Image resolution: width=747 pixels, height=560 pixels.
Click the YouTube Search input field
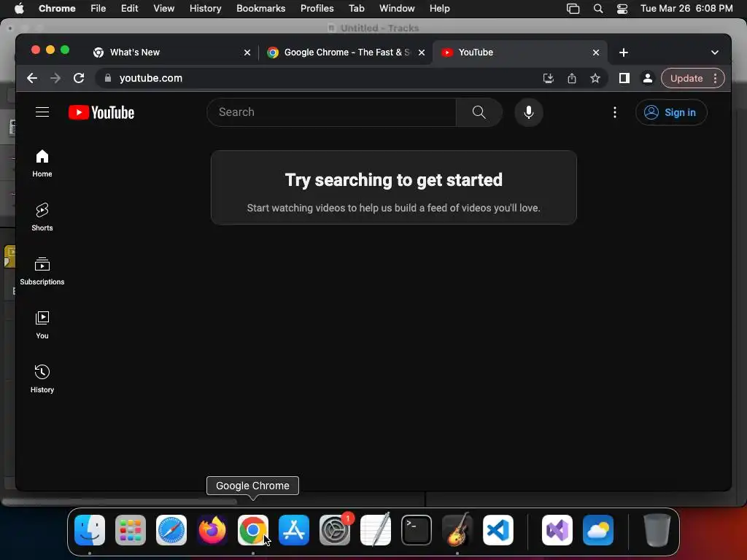(332, 112)
